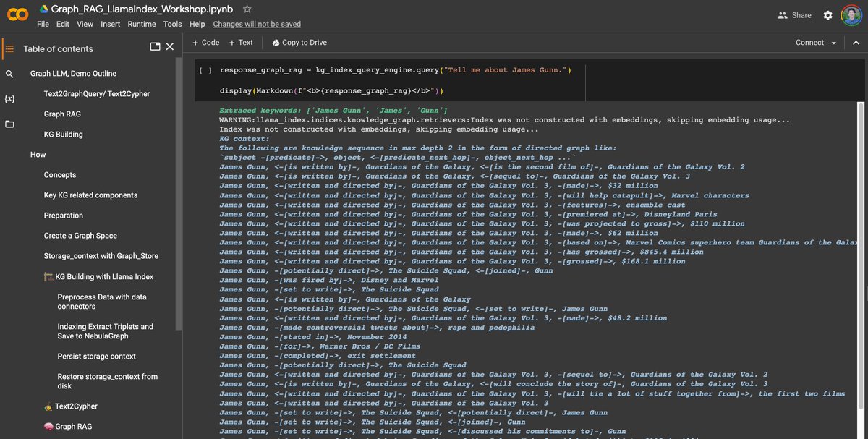Click 'Extracted keywords' output line
Screen dimensions: 868x439
coord(333,111)
